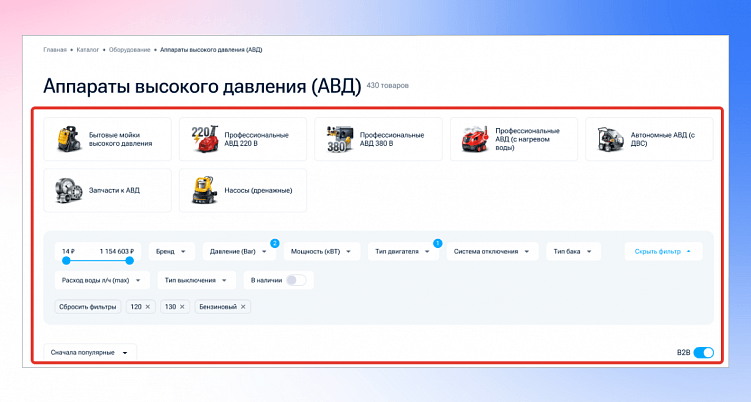This screenshot has height=402, width=751.
Task: Open the Мощность (кВт) filter dropdown
Action: 322,252
